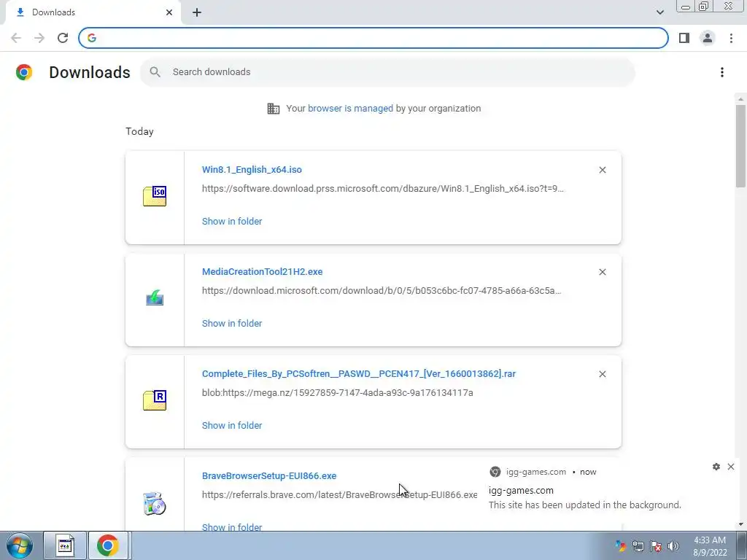Click the 'Today' date heading

point(139,132)
